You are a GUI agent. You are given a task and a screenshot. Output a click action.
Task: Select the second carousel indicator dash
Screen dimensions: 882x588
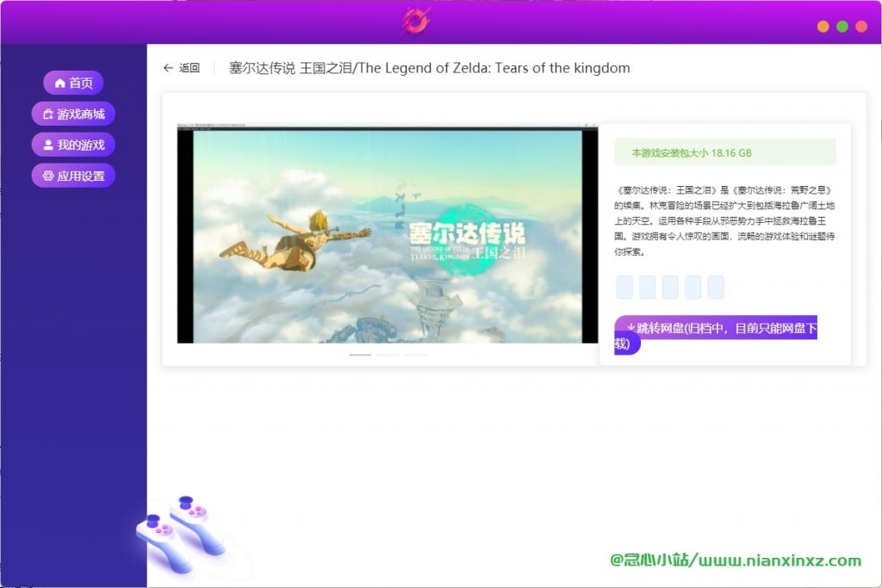388,355
